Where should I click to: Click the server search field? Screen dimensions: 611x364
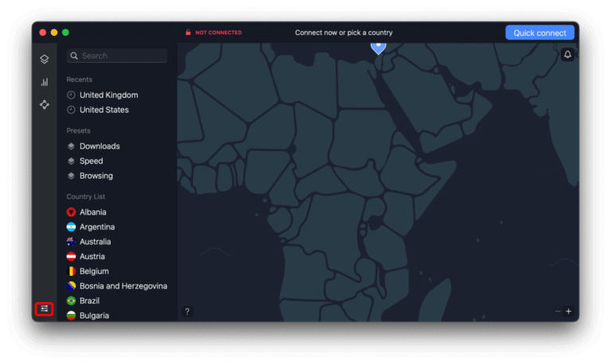tap(118, 56)
